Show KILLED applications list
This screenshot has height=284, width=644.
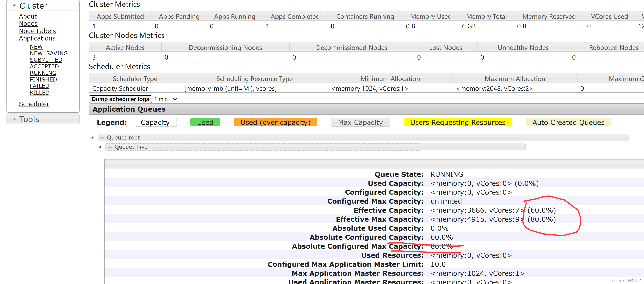tap(39, 93)
